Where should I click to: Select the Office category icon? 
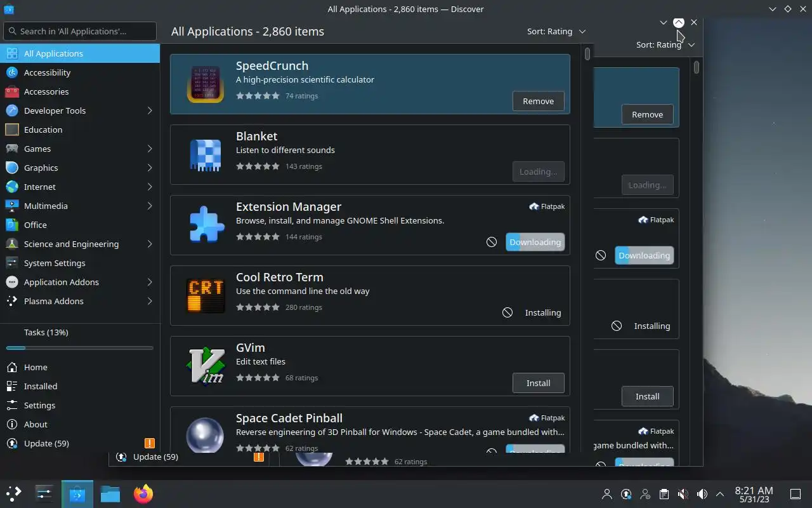11,225
